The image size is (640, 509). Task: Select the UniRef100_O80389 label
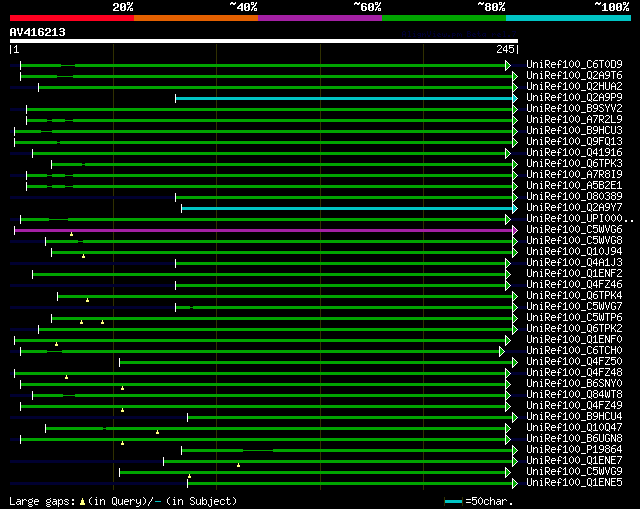coord(574,197)
